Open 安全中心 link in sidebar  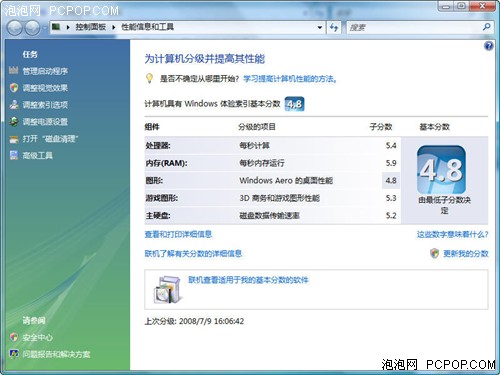pyautogui.click(x=37, y=338)
